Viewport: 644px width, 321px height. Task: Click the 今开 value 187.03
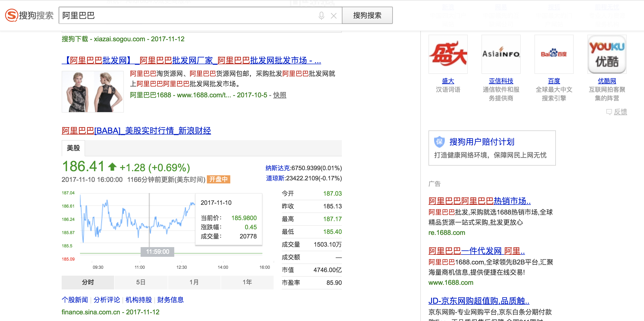coord(332,193)
